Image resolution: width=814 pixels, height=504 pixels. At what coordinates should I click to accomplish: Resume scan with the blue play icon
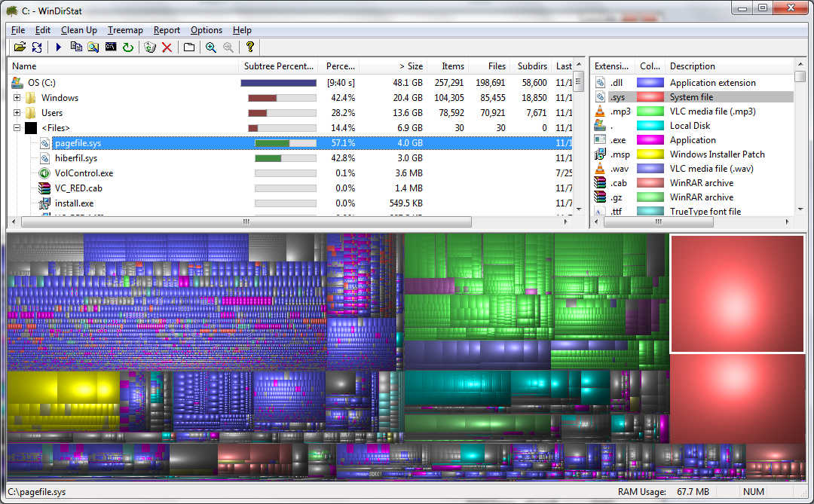[58, 47]
